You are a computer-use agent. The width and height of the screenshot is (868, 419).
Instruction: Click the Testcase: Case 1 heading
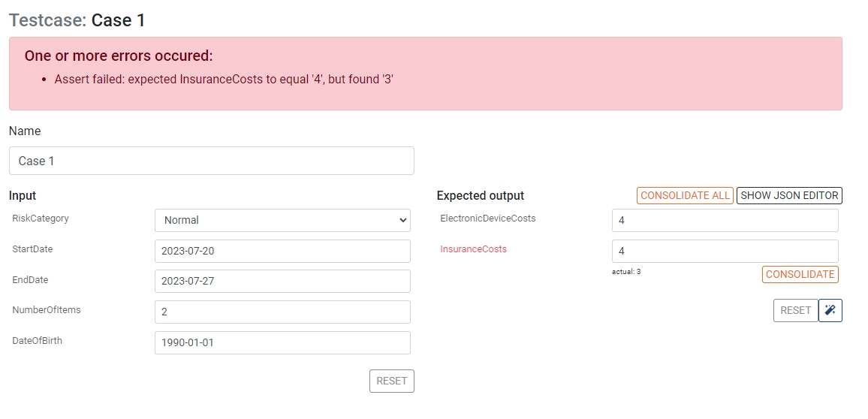[77, 20]
